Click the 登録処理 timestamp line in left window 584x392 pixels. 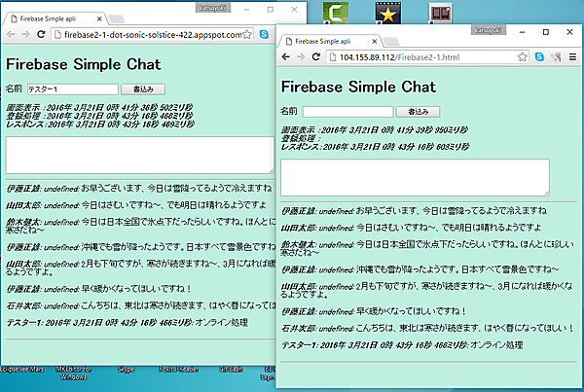coord(99,116)
